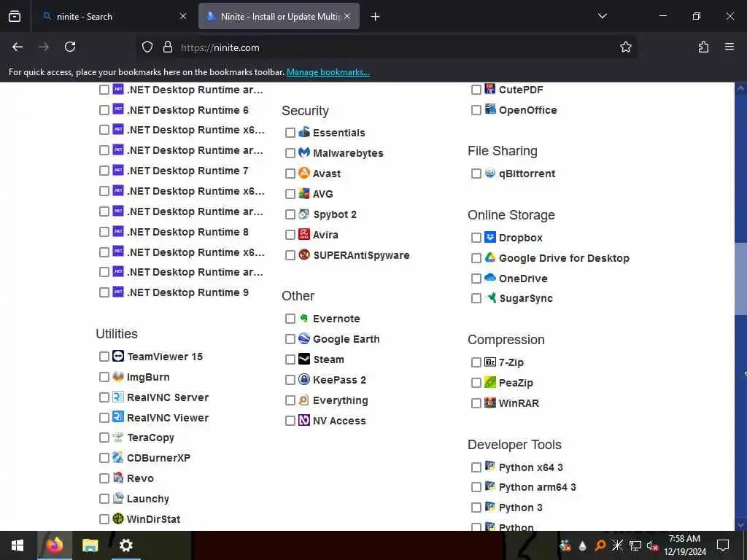Click the page vertical scrollbar thumb
This screenshot has width=747, height=560.
[x=740, y=279]
